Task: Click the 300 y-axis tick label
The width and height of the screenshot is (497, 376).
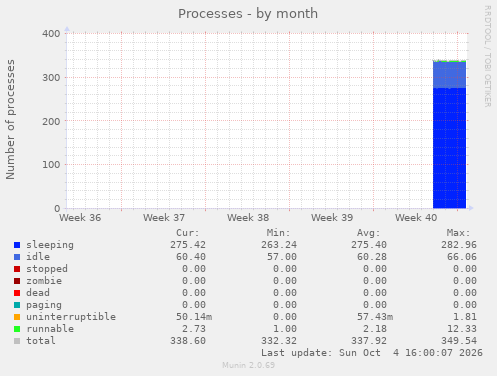Action: coord(51,78)
